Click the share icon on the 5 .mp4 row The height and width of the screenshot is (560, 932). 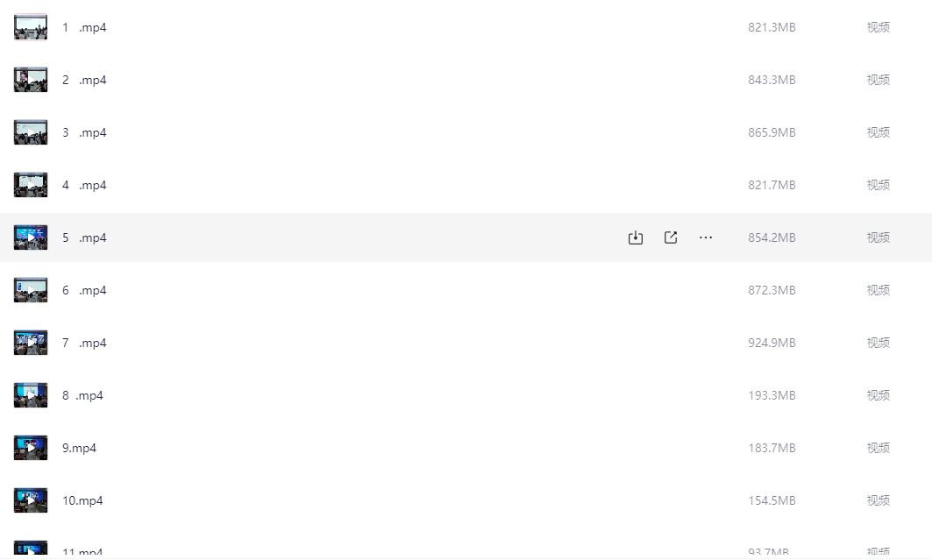[671, 237]
